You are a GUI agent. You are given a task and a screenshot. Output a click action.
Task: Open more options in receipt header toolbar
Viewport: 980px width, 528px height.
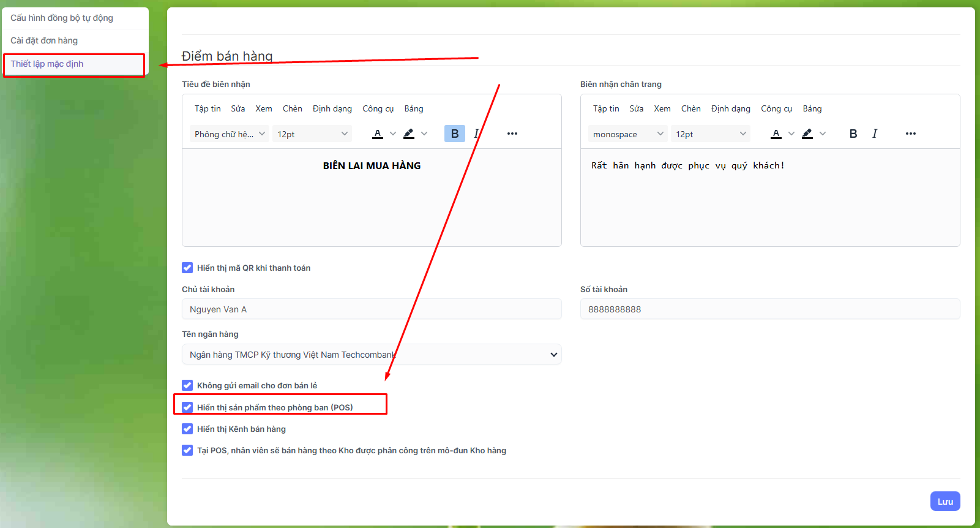(512, 134)
